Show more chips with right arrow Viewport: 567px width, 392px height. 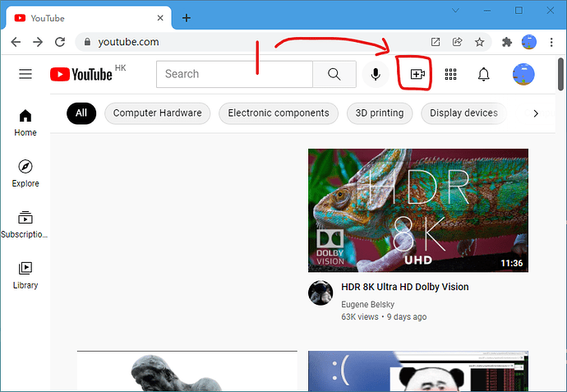[536, 113]
